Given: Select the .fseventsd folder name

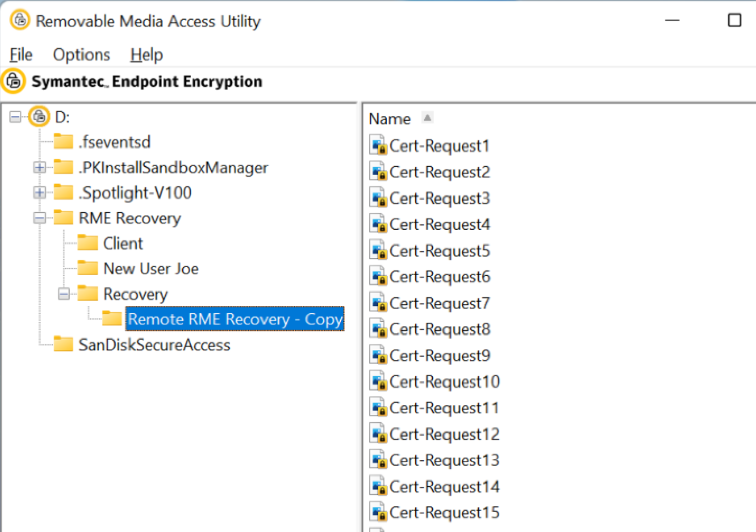Looking at the screenshot, I should point(115,142).
